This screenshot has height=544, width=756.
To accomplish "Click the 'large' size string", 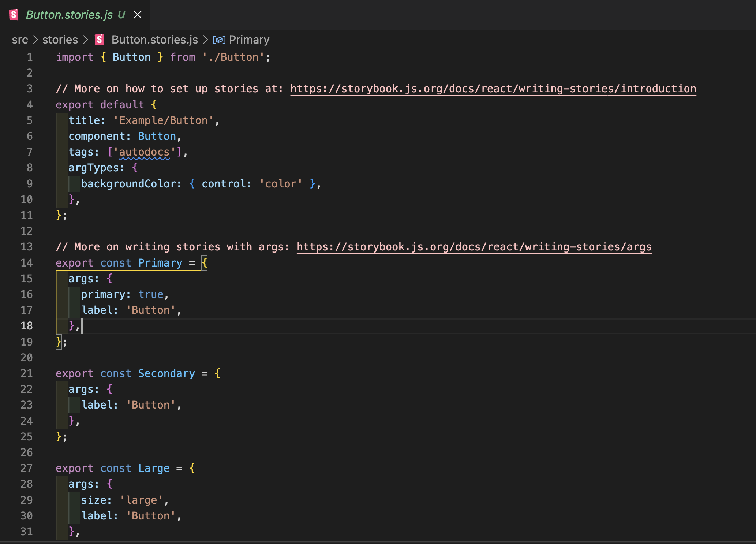I will pyautogui.click(x=141, y=500).
